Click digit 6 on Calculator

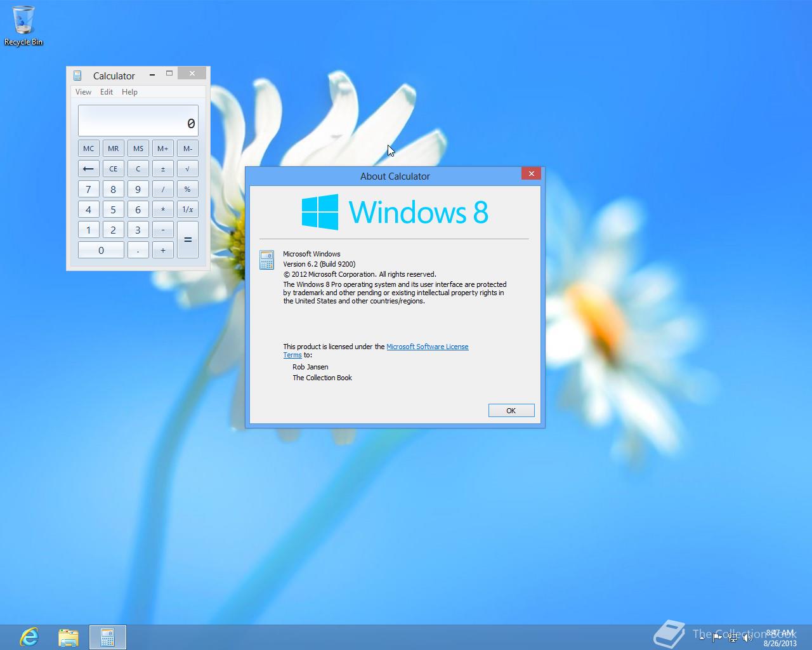pos(138,209)
